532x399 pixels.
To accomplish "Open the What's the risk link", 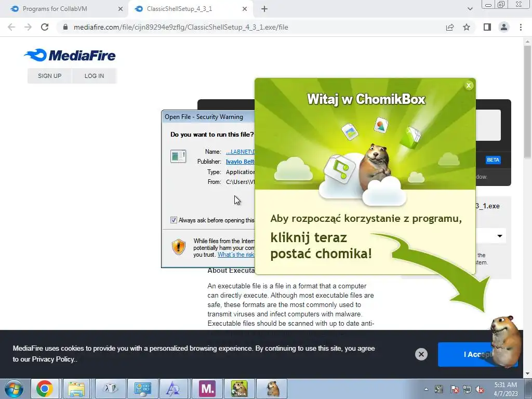I will (236, 255).
